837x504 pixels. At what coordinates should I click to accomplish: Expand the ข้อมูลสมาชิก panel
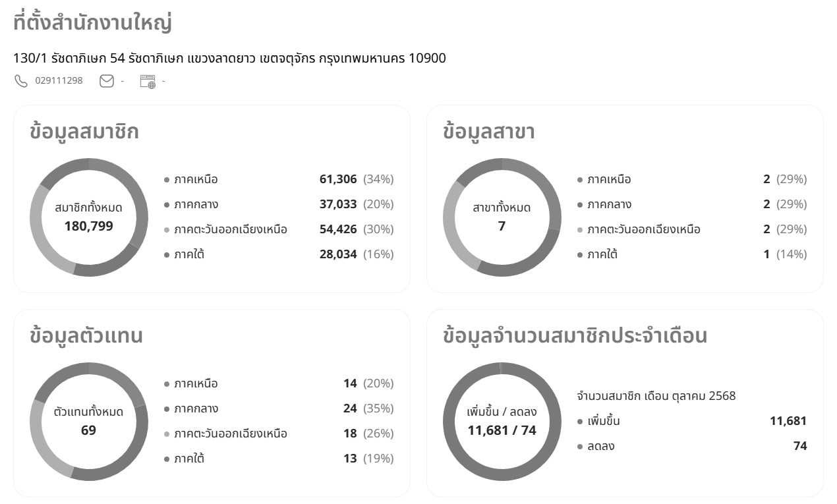(x=84, y=131)
